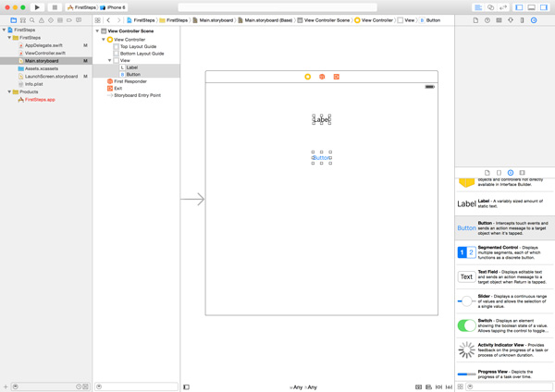Open ViewController.swift in navigator
Screen dimensions: 555x392
45,53
